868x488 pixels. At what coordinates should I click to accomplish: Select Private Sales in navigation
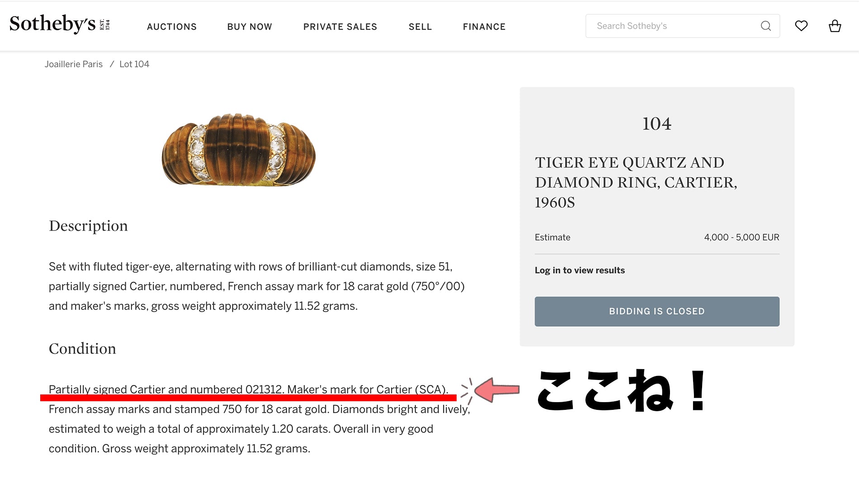coord(340,27)
